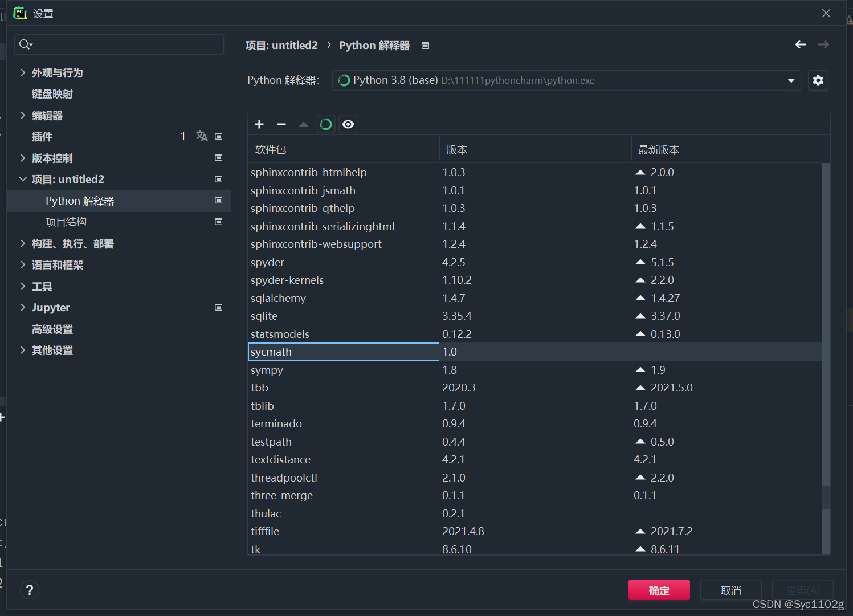
Task: Select the sqlalchemy package row
Action: [x=534, y=298]
